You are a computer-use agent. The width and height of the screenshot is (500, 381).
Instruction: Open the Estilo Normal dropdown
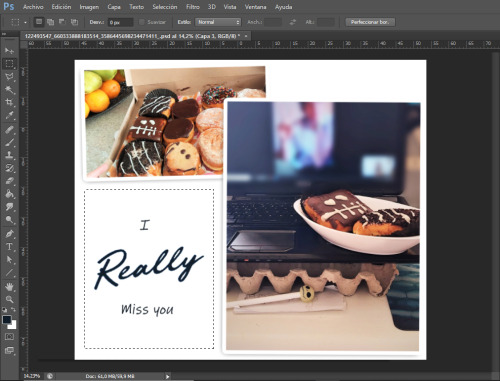[218, 22]
